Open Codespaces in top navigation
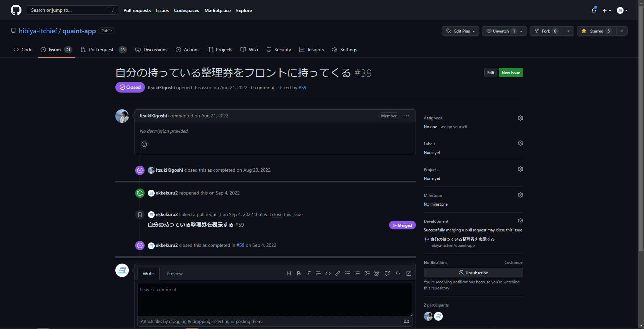 tap(186, 10)
